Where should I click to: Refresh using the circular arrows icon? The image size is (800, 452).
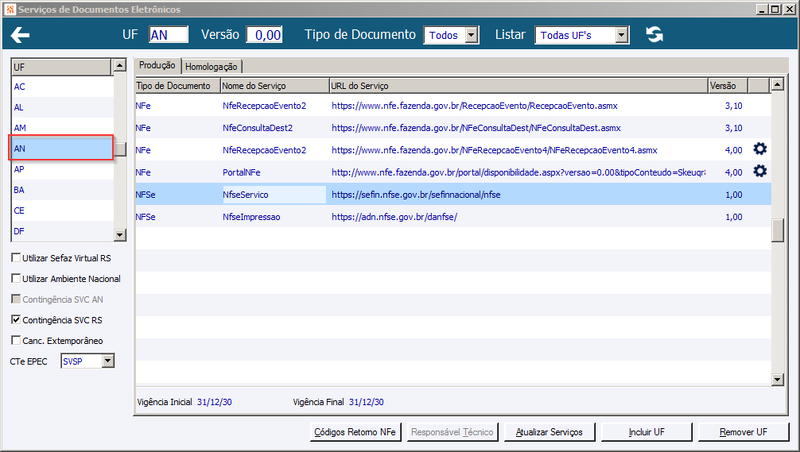pyautogui.click(x=655, y=34)
